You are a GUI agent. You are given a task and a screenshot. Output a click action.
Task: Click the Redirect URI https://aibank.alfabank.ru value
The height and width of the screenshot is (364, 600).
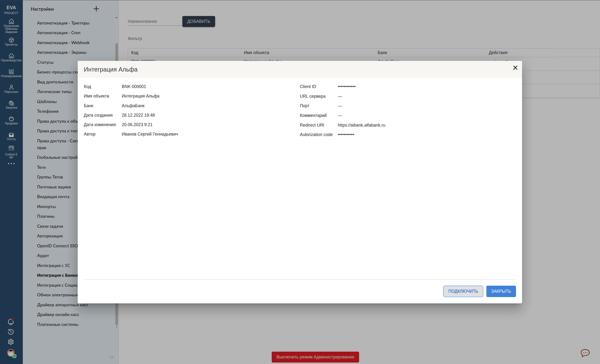(x=361, y=125)
